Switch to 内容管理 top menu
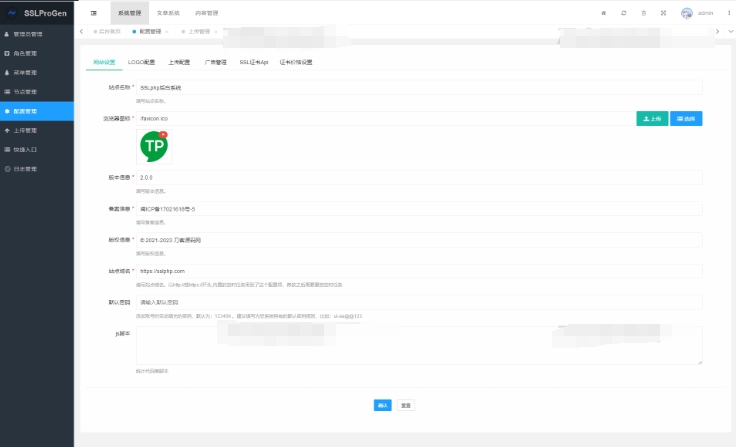Screen dimensions: 736x447 (207, 13)
